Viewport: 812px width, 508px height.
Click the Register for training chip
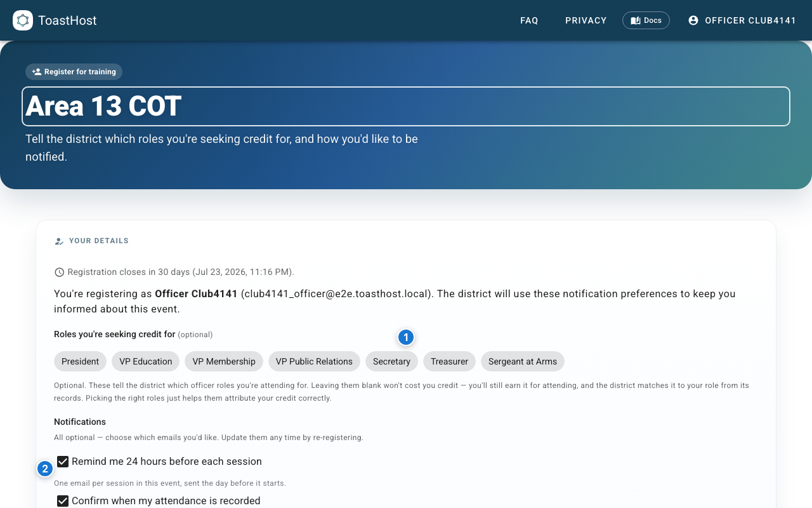point(74,72)
